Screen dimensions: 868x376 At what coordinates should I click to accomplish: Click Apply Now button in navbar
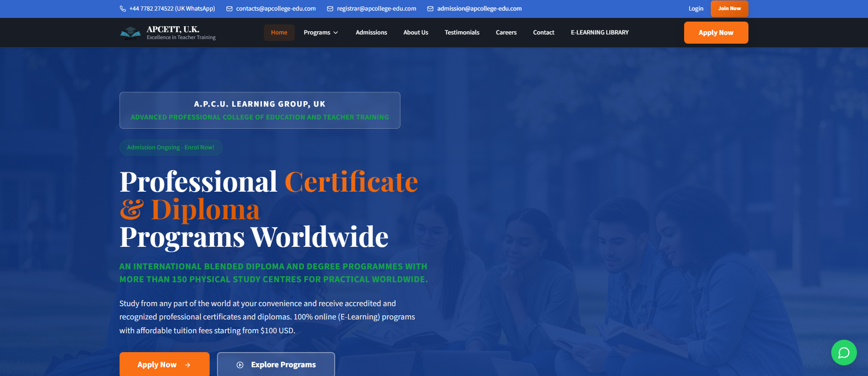[x=716, y=33]
